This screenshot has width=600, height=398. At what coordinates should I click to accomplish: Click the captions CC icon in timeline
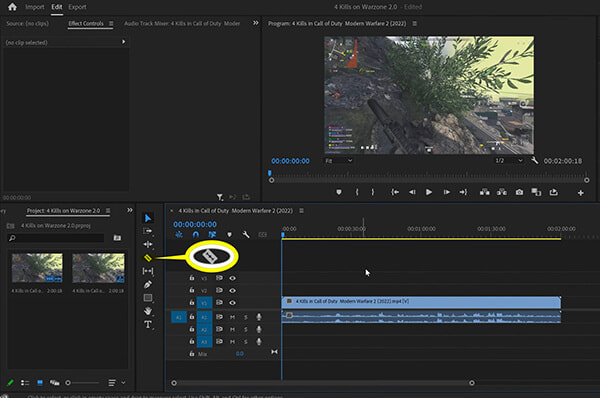click(262, 235)
